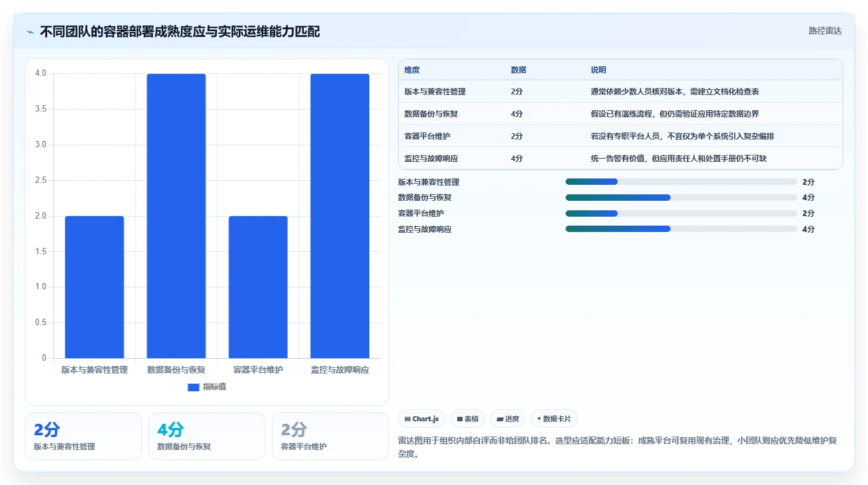This screenshot has height=485, width=868.
Task: Open the 2分 容器平台维护 data card
Action: tap(331, 436)
